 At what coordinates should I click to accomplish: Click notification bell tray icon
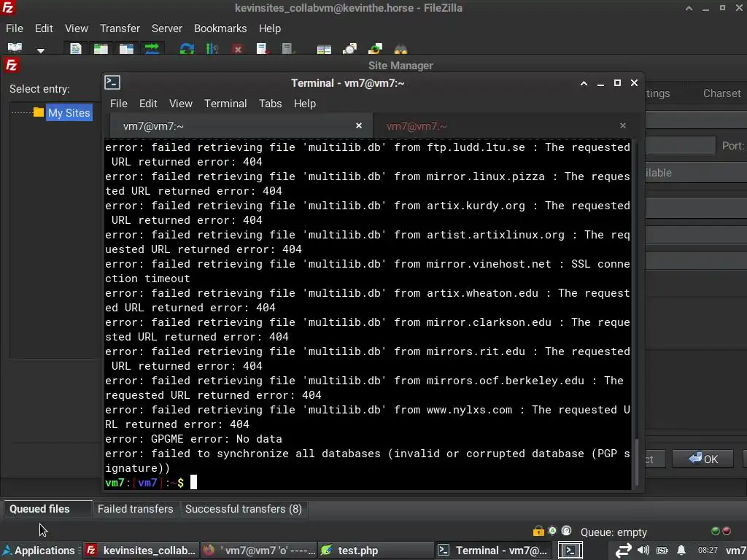[x=681, y=550]
